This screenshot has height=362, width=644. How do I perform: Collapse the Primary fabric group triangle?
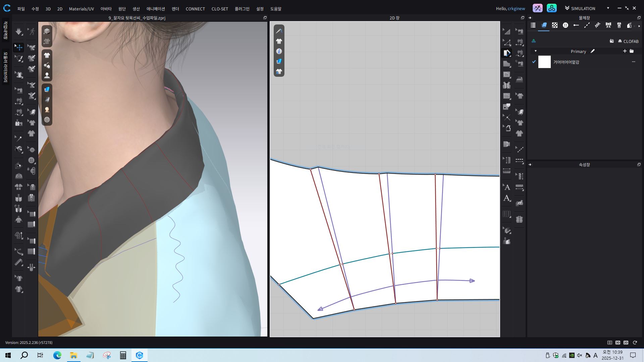click(536, 51)
